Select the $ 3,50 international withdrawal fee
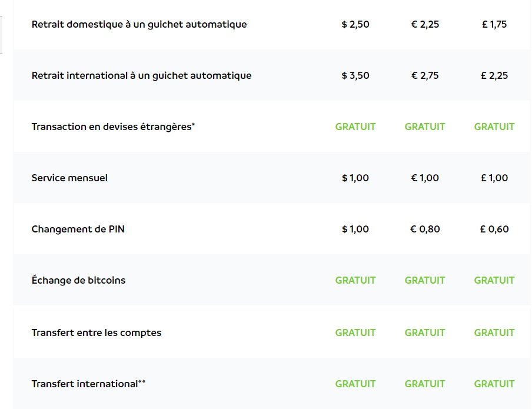 pyautogui.click(x=355, y=75)
